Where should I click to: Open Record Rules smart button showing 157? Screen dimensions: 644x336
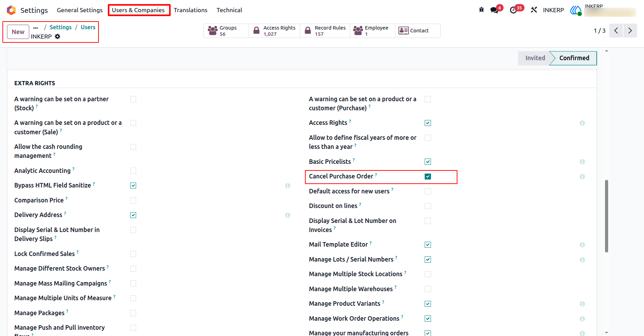click(325, 31)
